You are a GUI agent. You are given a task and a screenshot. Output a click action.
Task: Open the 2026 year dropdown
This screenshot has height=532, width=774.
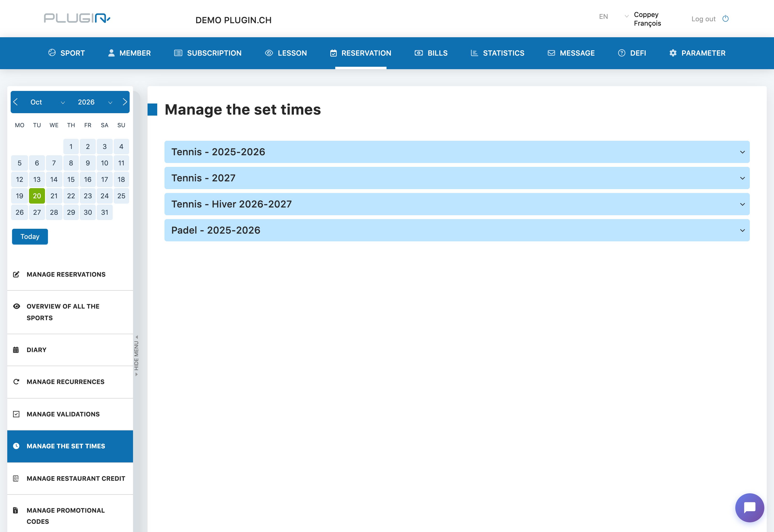coord(95,102)
